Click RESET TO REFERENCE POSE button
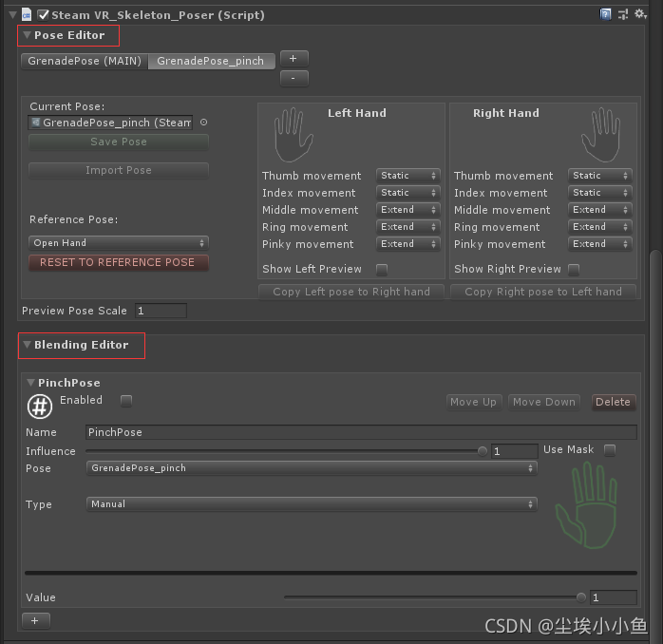 [119, 262]
